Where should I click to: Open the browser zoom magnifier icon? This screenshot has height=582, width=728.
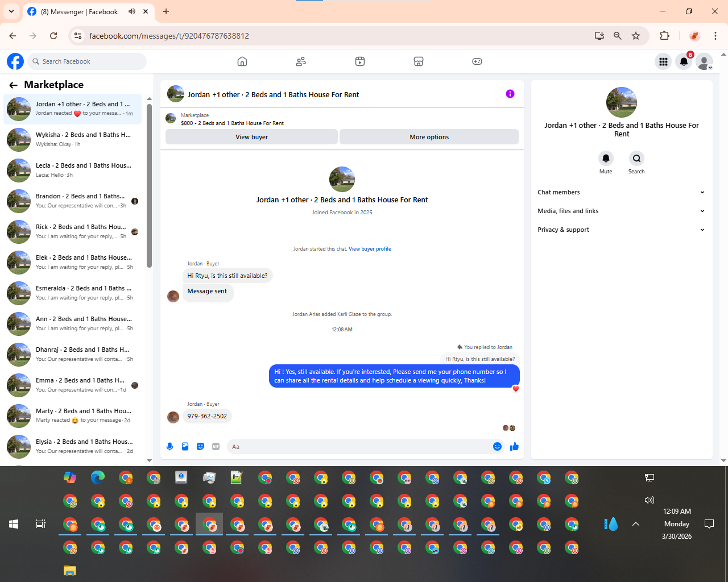pyautogui.click(x=617, y=36)
